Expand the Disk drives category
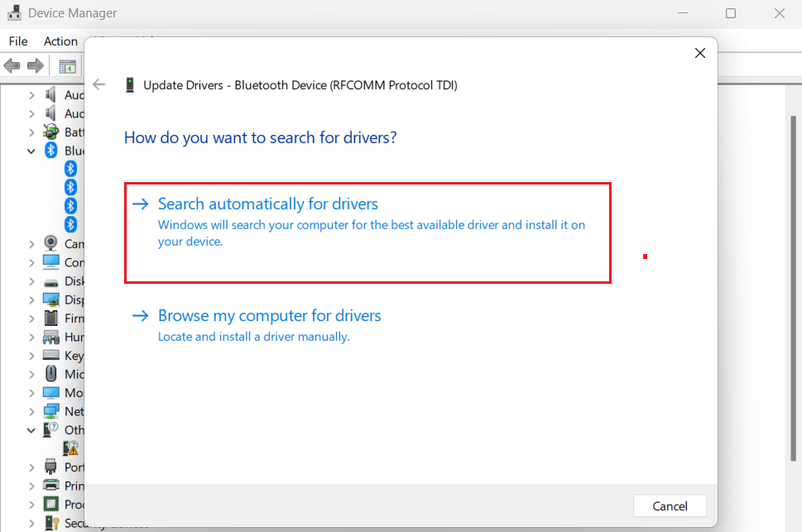The width and height of the screenshot is (802, 532). pyautogui.click(x=31, y=281)
